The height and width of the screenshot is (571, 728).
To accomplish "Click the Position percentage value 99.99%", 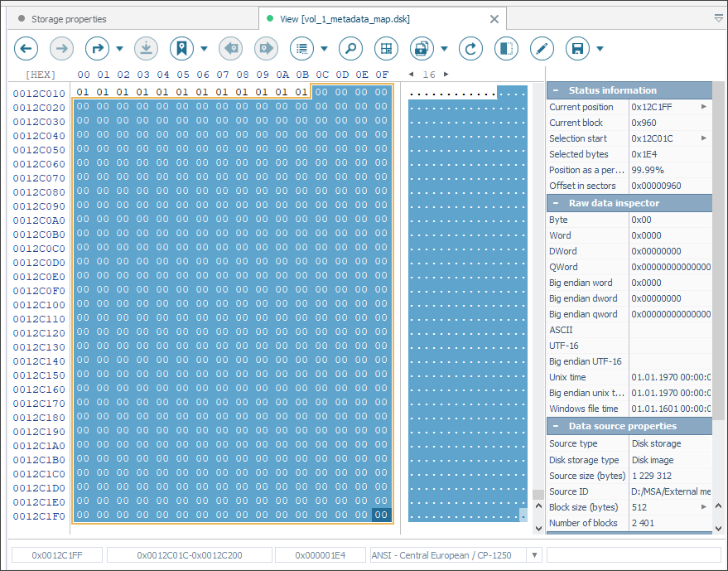I will (x=648, y=170).
